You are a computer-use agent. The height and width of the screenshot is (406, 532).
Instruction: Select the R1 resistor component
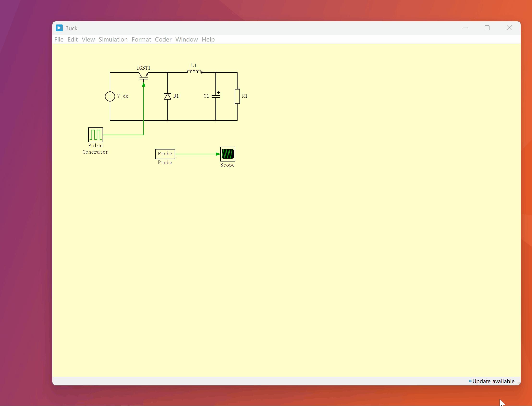point(237,96)
